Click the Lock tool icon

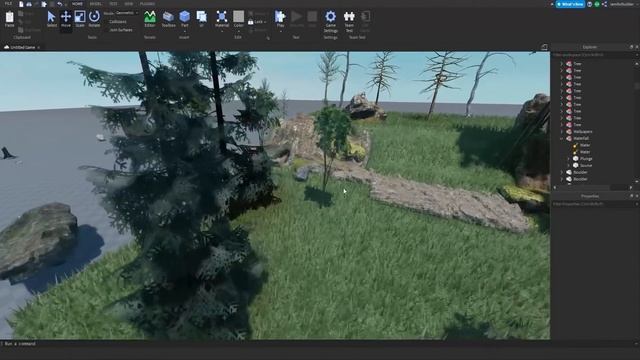coord(251,22)
